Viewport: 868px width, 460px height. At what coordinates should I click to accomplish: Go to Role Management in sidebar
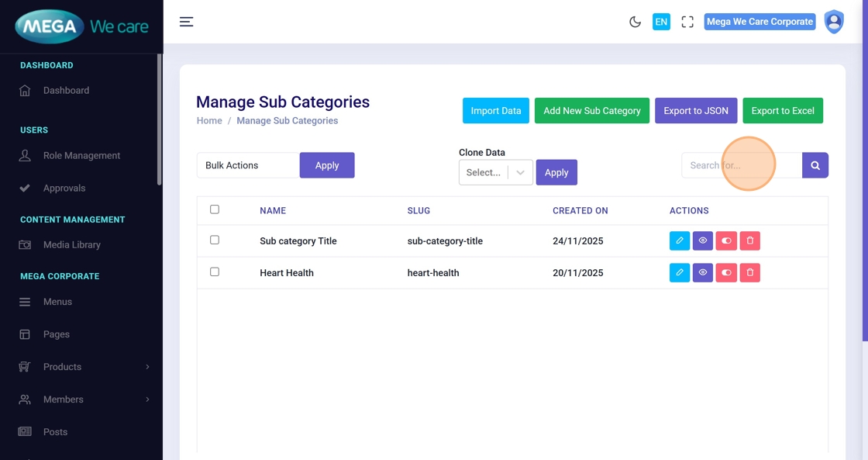point(81,156)
